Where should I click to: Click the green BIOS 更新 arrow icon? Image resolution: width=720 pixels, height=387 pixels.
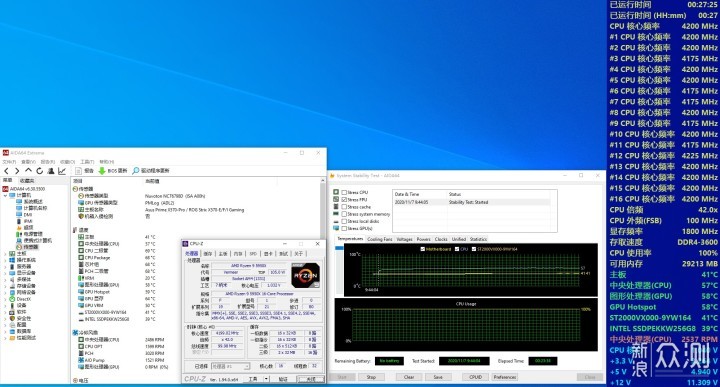click(102, 171)
